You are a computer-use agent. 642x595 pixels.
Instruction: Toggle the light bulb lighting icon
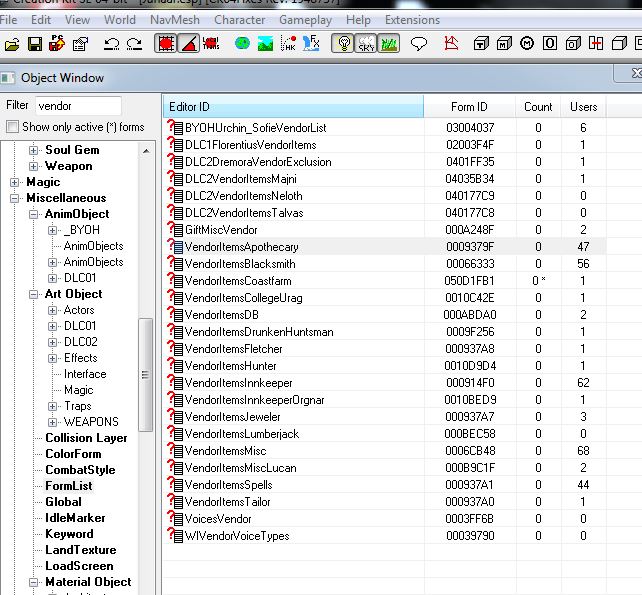tap(342, 43)
